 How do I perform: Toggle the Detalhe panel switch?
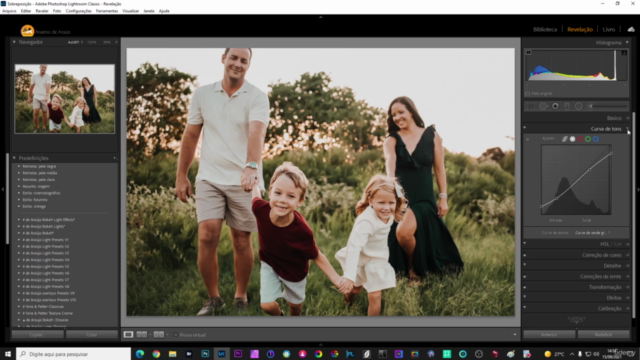(525, 265)
